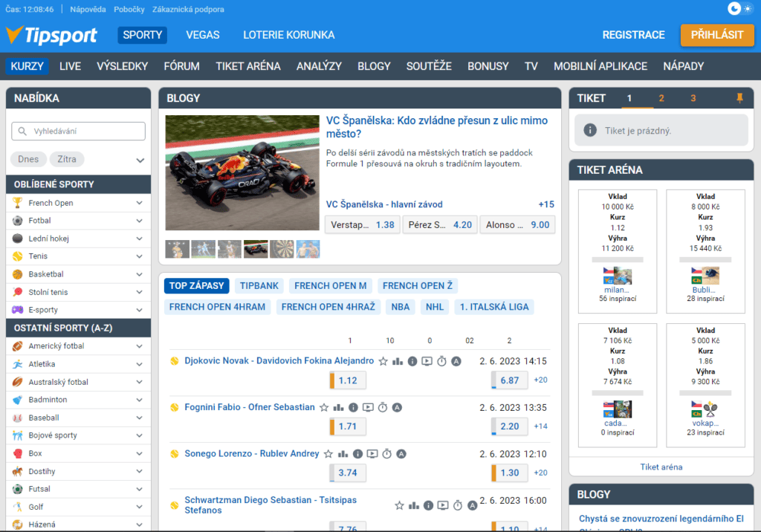This screenshot has width=761, height=532.
Task: Open stream icon for Fognini - Ofner match
Action: click(x=369, y=408)
